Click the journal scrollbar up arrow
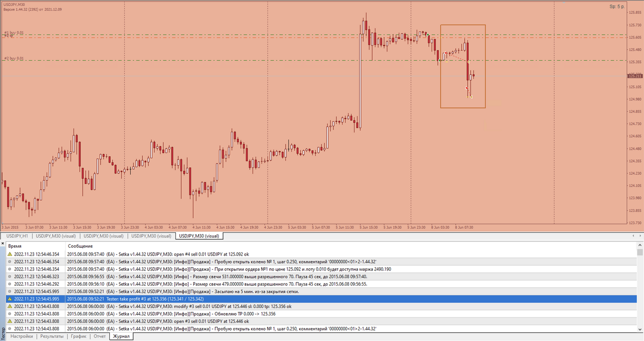Viewport: 644px width, 341px height. click(640, 245)
